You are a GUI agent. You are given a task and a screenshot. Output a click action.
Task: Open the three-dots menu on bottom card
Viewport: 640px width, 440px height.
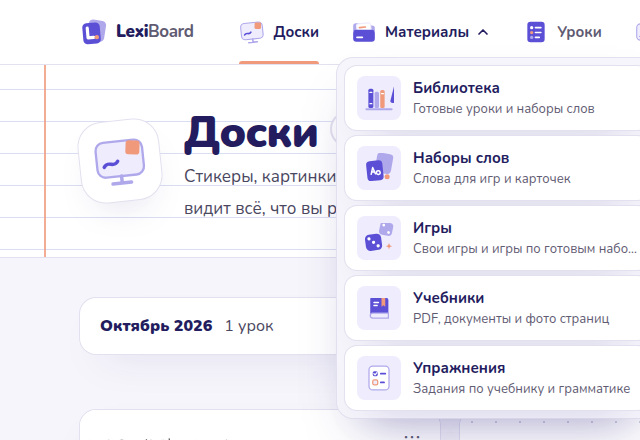pyautogui.click(x=412, y=437)
